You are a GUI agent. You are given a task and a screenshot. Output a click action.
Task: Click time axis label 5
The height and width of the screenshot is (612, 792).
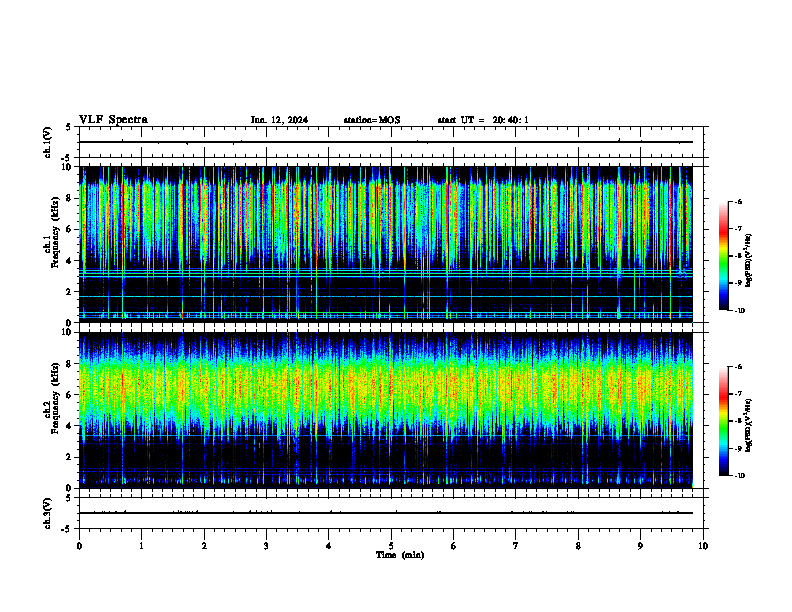point(391,546)
